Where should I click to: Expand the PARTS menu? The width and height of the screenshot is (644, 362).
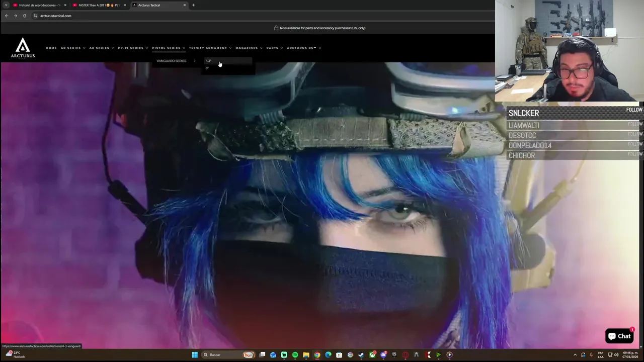[x=275, y=48]
